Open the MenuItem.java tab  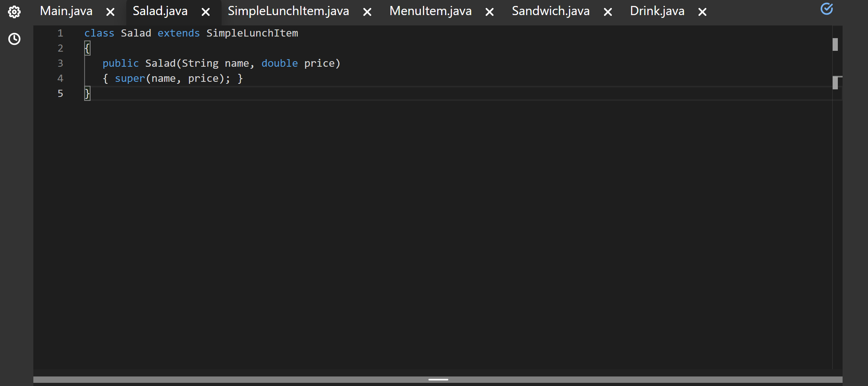click(x=430, y=11)
